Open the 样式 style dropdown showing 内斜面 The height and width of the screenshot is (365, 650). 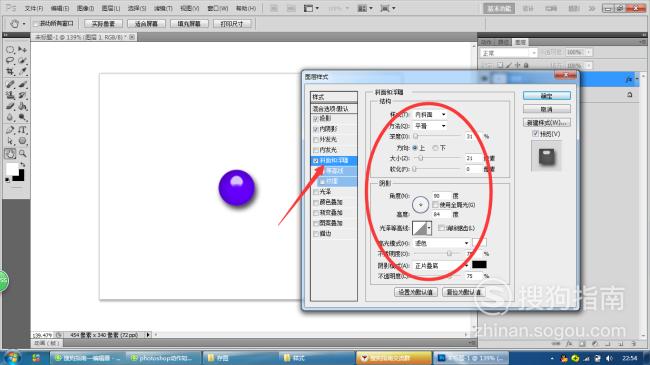pyautogui.click(x=430, y=114)
